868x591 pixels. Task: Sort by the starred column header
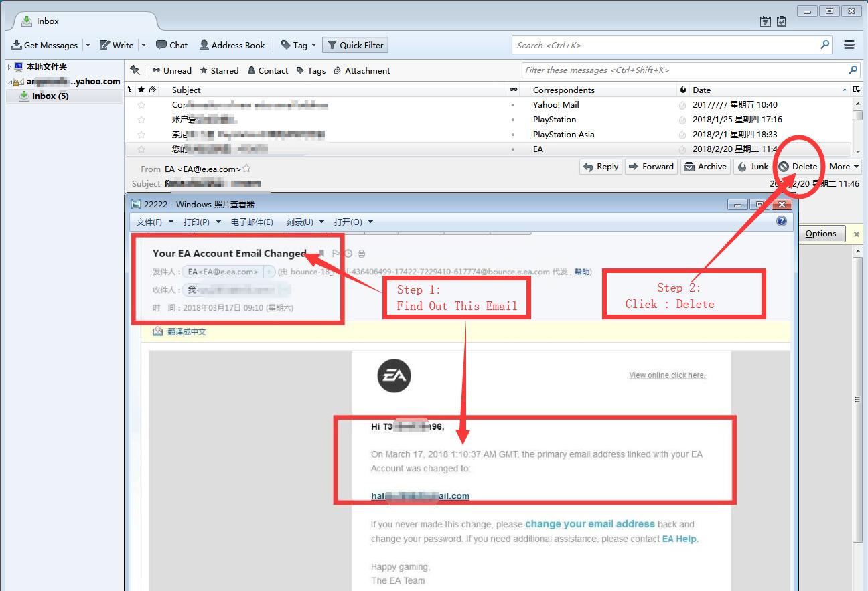pos(141,90)
